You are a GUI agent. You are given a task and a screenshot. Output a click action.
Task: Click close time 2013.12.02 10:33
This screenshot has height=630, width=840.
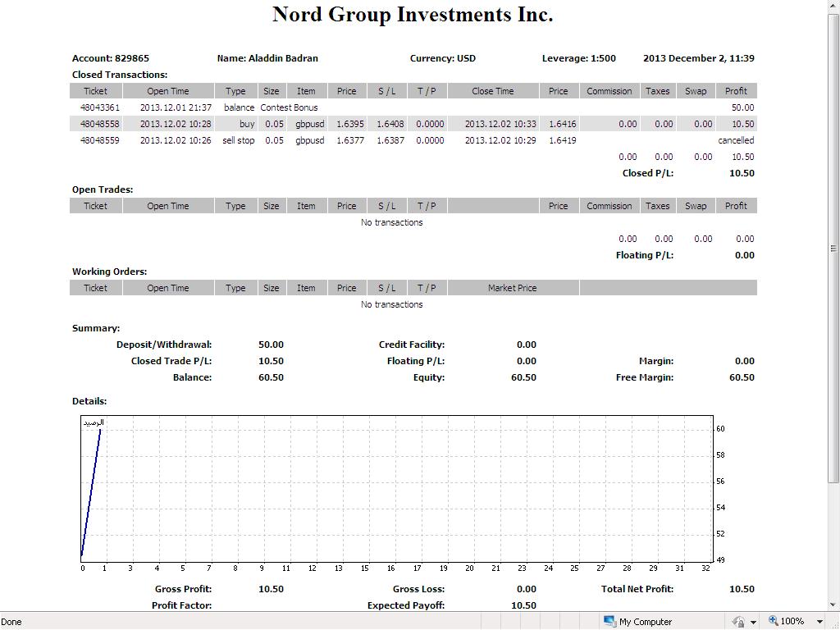[500, 124]
